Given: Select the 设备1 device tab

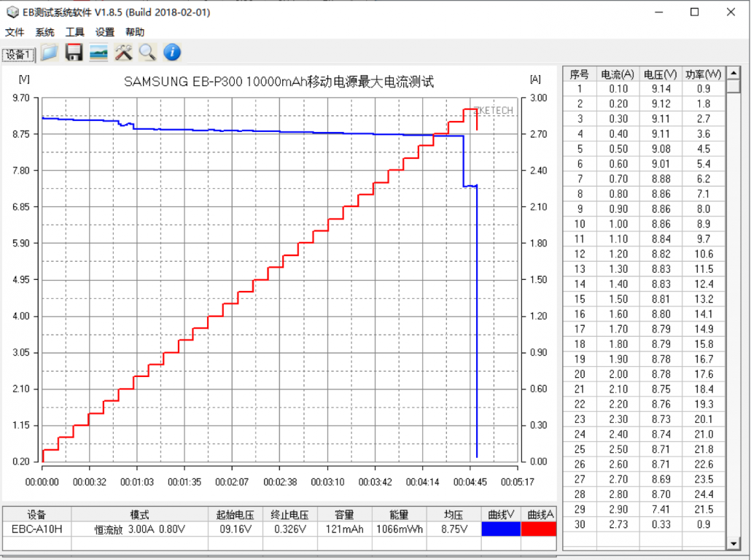Looking at the screenshot, I should click(18, 55).
